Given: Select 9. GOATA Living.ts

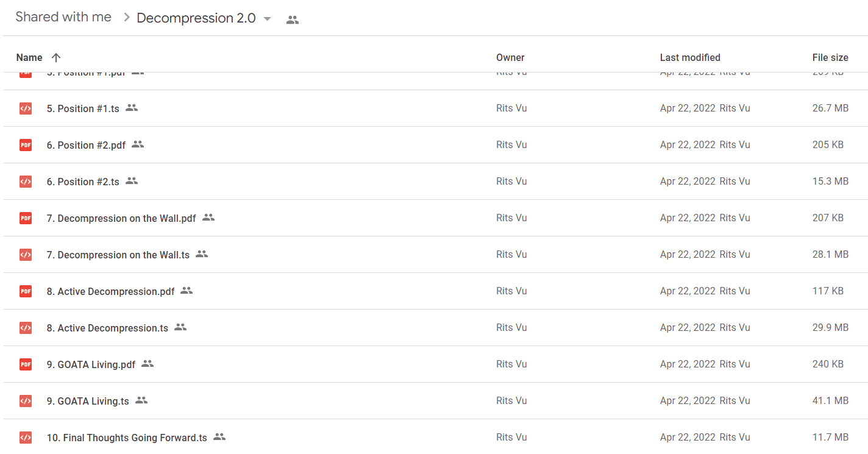Looking at the screenshot, I should pyautogui.click(x=88, y=401).
